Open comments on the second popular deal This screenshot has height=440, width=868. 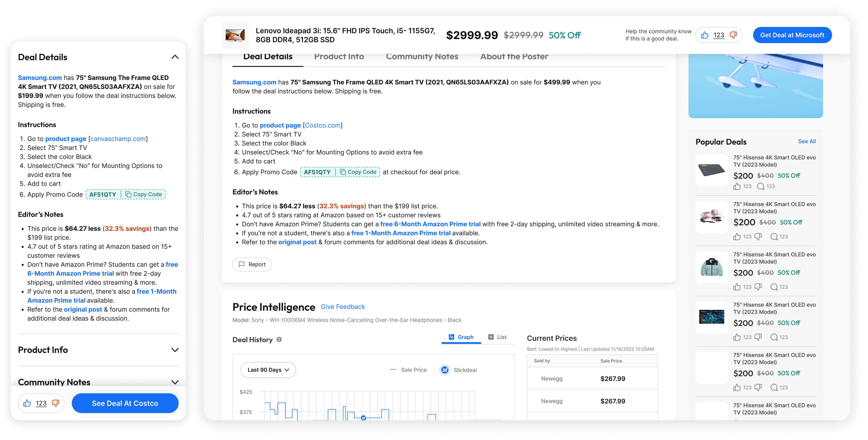tap(774, 237)
